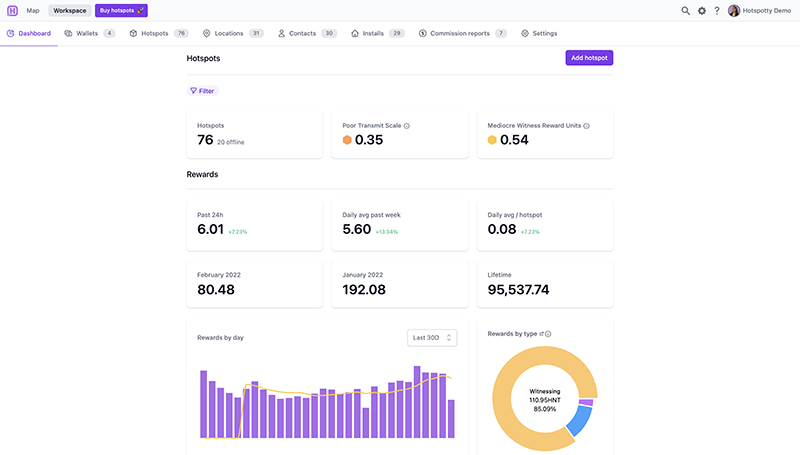
Task: Click the Add hotspot button
Action: 589,58
